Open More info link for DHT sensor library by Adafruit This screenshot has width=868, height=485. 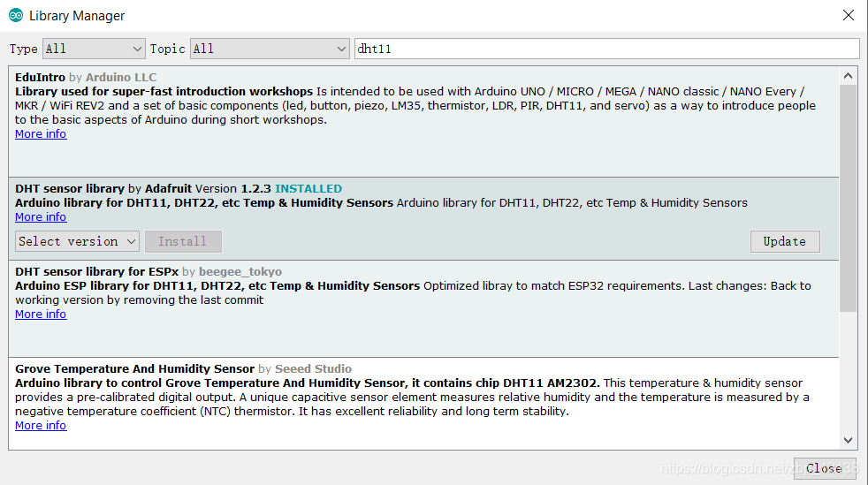pyautogui.click(x=41, y=216)
